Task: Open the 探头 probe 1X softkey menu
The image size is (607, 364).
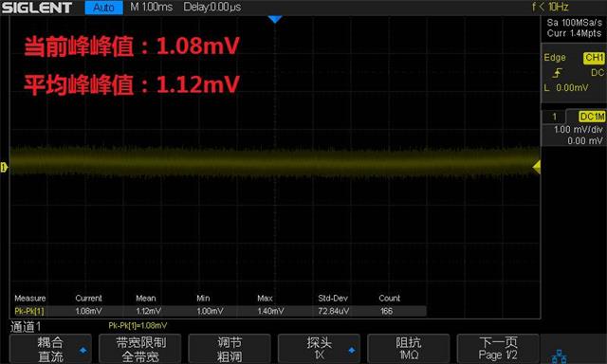Action: click(x=319, y=349)
